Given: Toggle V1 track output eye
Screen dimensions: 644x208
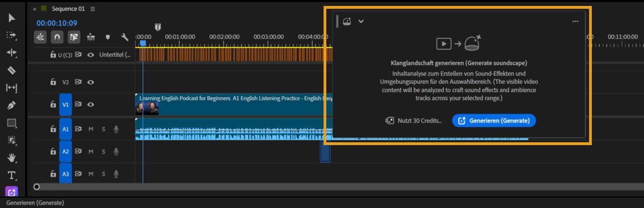Looking at the screenshot, I should point(91,105).
